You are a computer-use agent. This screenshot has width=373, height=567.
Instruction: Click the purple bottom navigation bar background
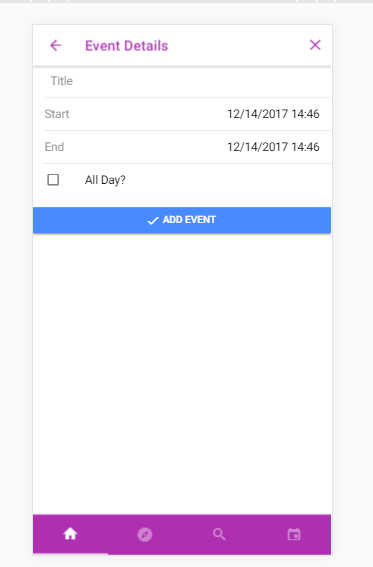point(182,534)
